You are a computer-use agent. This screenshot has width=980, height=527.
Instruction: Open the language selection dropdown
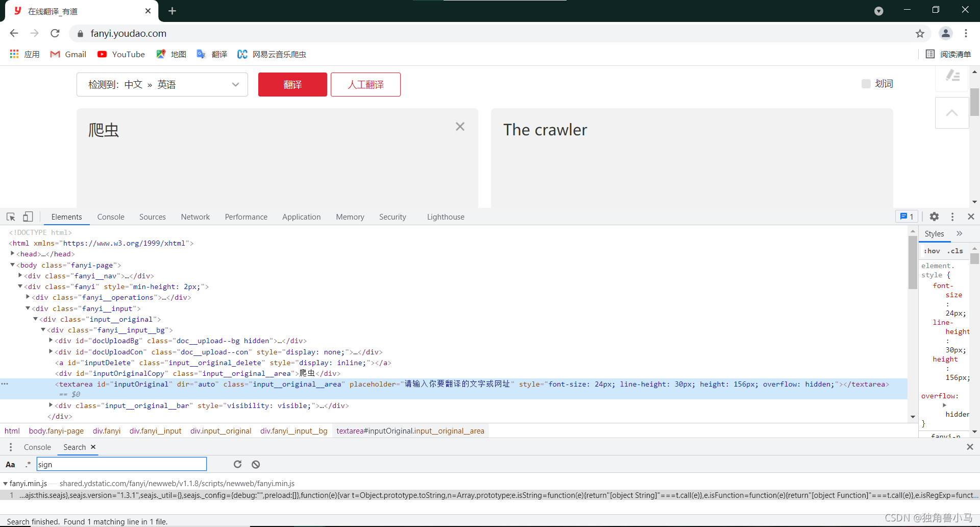pyautogui.click(x=162, y=84)
